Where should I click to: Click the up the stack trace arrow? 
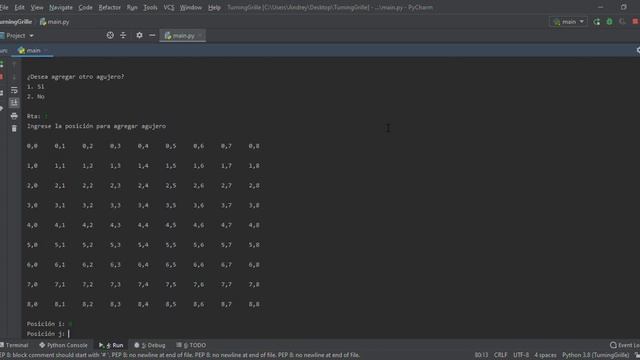point(14,64)
